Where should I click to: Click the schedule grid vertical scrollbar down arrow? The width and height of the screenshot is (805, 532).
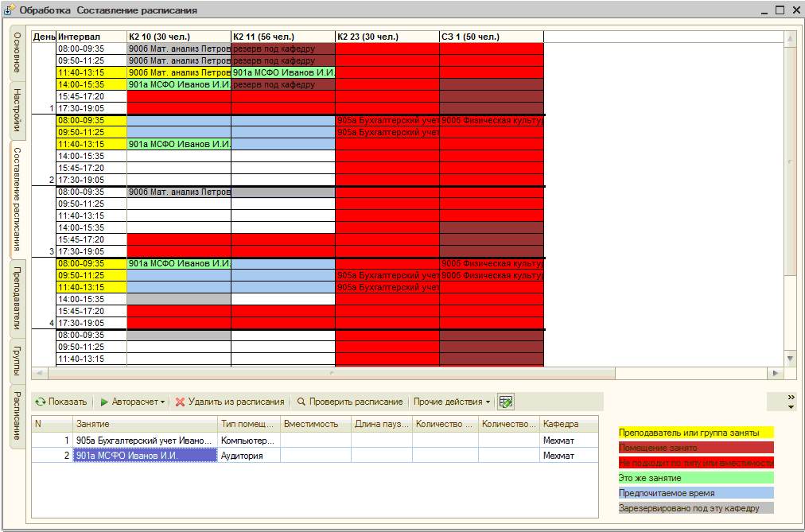[x=790, y=359]
